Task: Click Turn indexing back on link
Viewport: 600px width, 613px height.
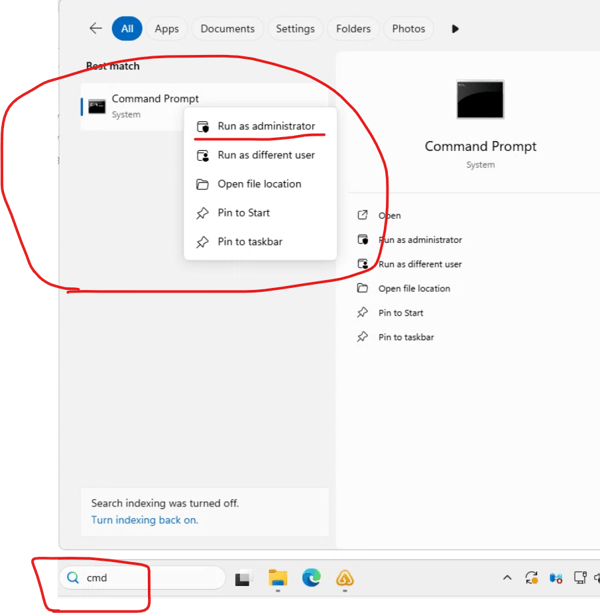Action: [144, 520]
